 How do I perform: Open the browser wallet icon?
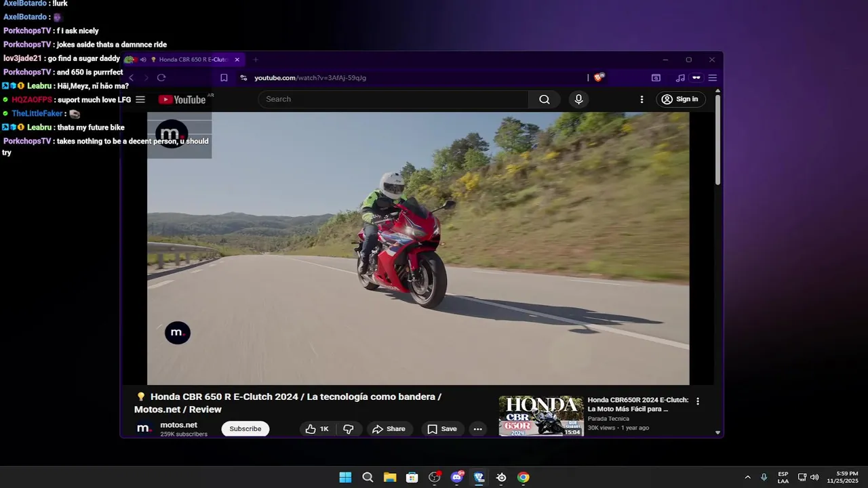click(656, 78)
